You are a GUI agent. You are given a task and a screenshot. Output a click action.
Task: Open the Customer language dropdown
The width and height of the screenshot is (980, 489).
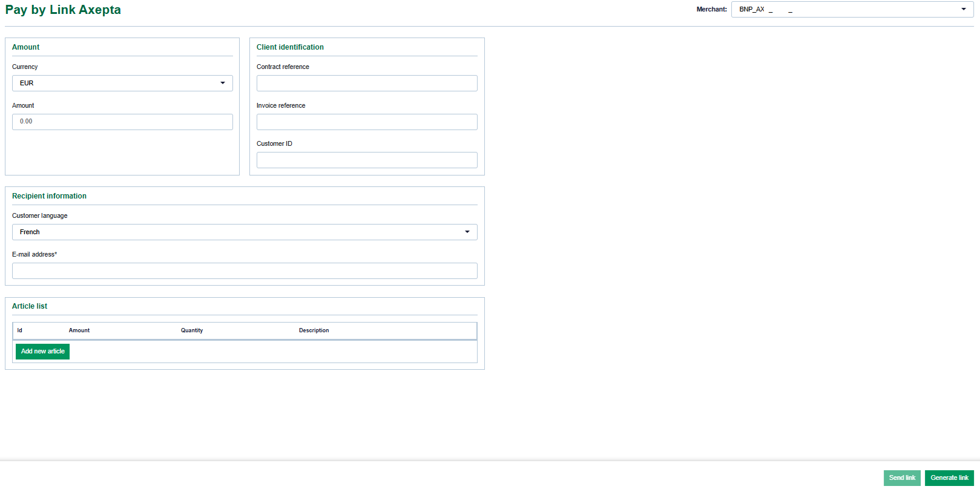[x=245, y=232]
